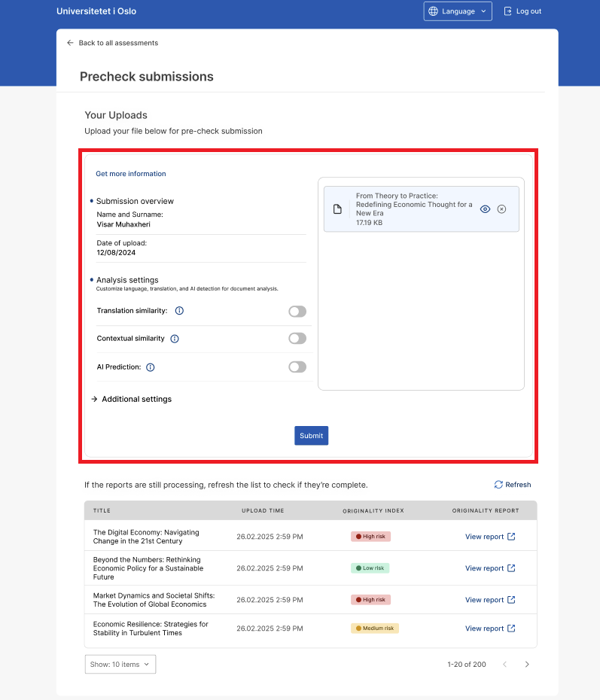Open the Show: 10 items dropdown
This screenshot has height=700, width=600.
coord(120,665)
